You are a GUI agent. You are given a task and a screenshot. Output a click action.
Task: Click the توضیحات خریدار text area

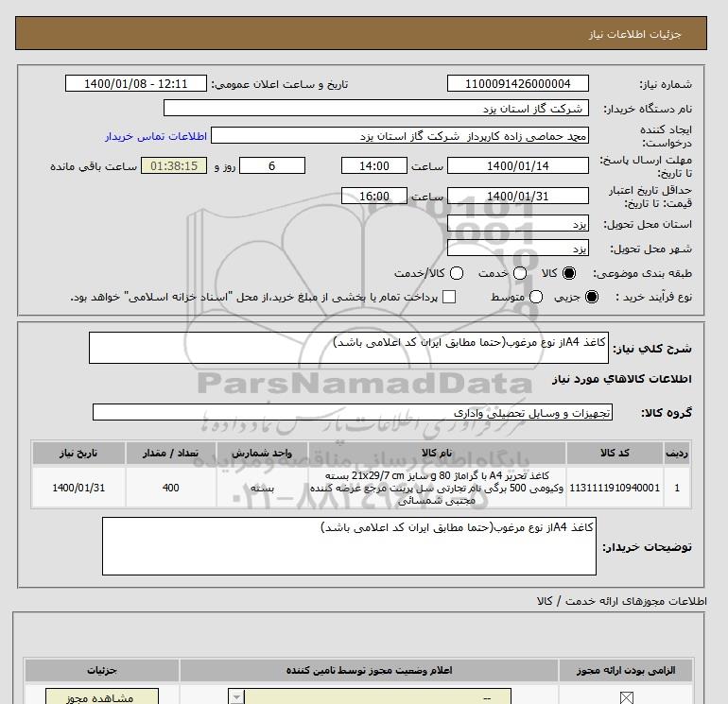[x=349, y=546]
